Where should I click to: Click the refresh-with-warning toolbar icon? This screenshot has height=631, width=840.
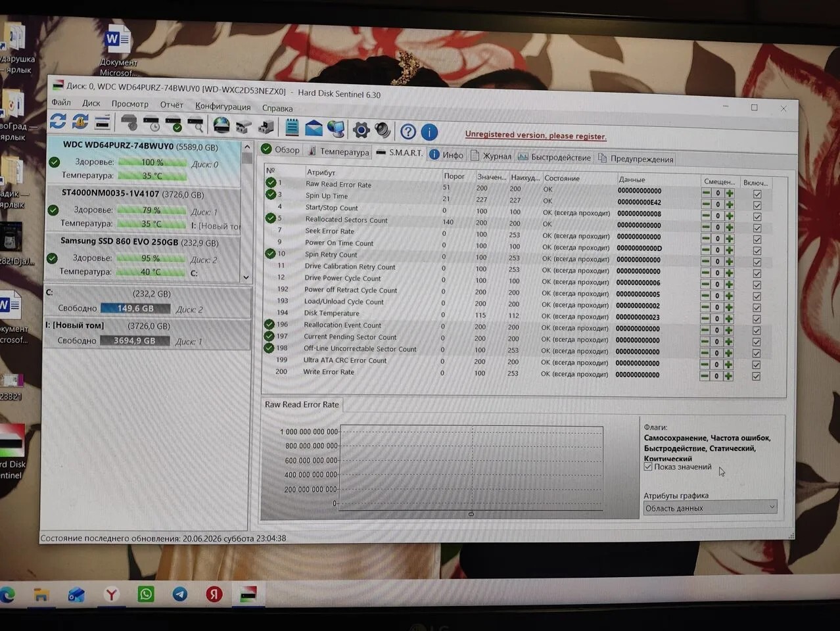click(80, 122)
